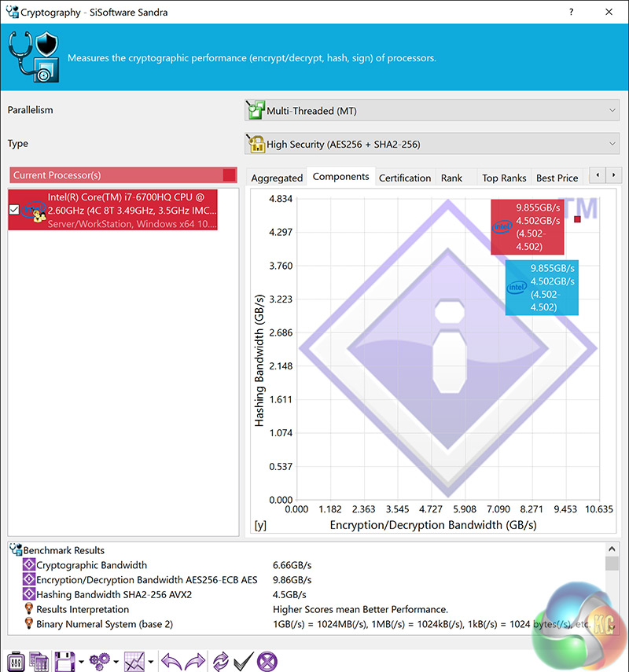
Task: Click the results list scroll up arrow
Action: pyautogui.click(x=612, y=549)
